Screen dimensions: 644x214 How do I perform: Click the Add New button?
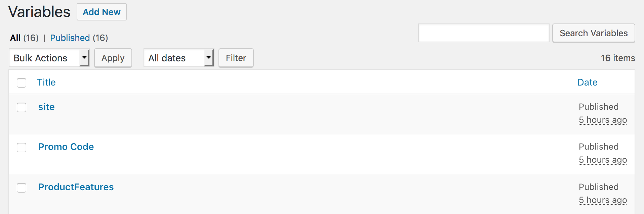coord(102,12)
